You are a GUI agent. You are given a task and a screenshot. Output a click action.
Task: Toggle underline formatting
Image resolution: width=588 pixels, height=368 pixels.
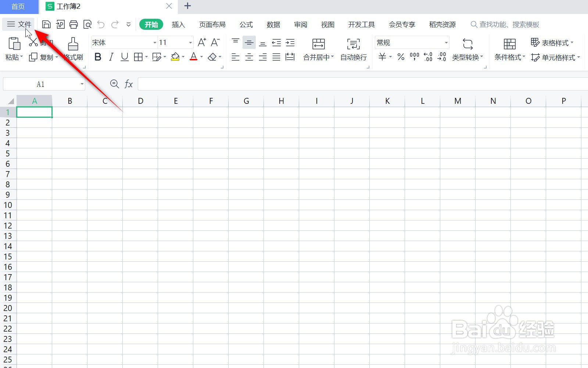tap(124, 57)
